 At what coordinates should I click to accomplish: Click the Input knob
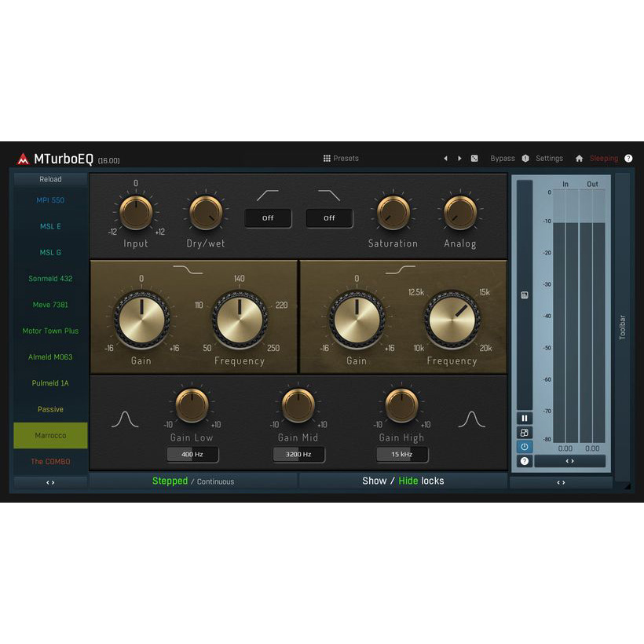(136, 212)
